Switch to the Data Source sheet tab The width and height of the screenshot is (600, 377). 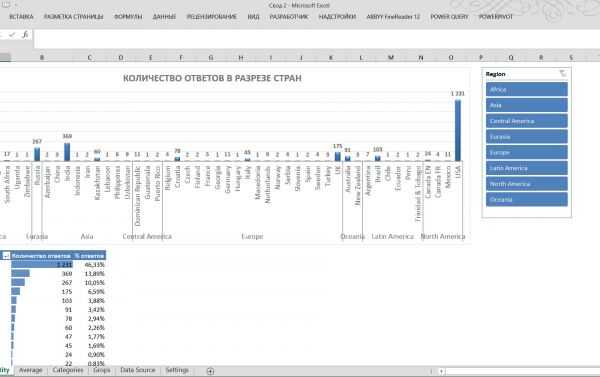tap(137, 370)
